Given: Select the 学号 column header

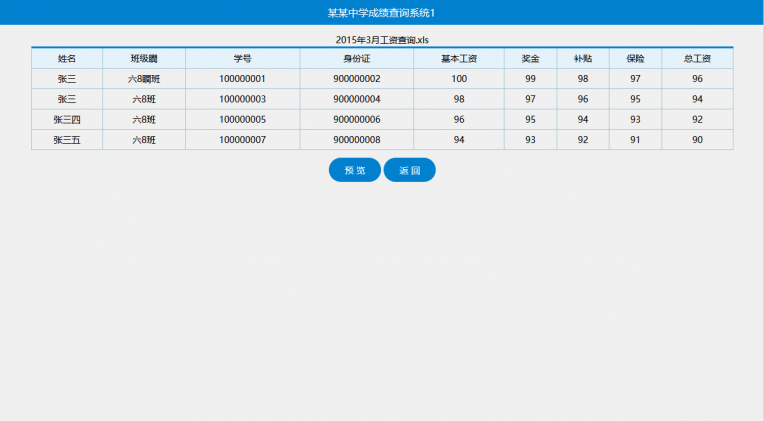Looking at the screenshot, I should pos(242,59).
